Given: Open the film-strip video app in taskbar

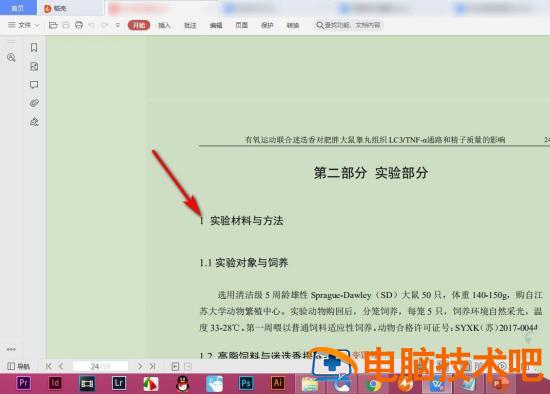Looking at the screenshot, I should [x=87, y=383].
